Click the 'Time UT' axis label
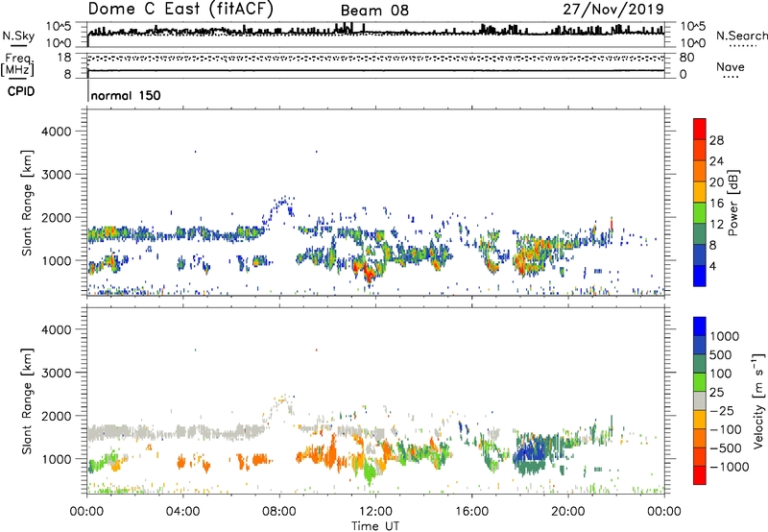Viewport: 768px width, 532px height. 375,526
